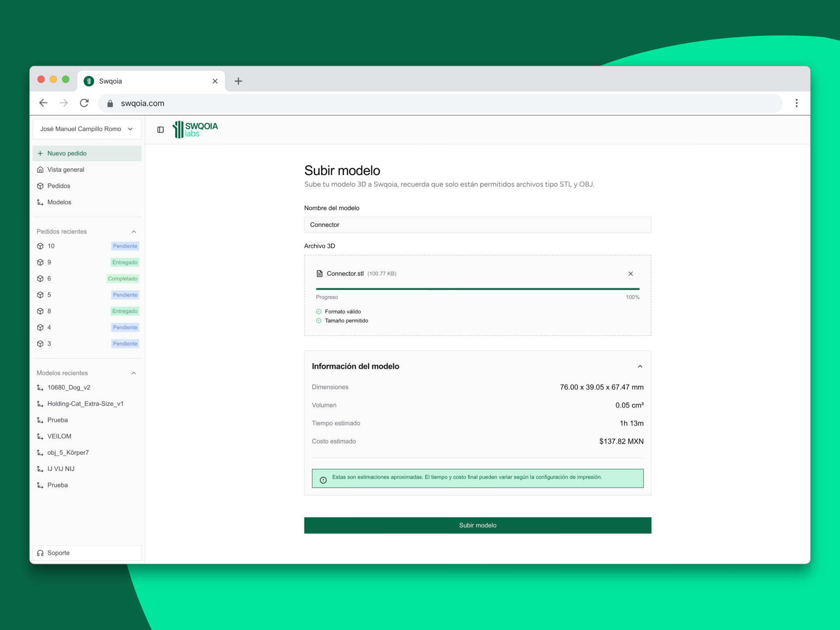840x630 pixels.
Task: Open model Holding-Cat_Extra-Size_v1
Action: click(x=87, y=404)
